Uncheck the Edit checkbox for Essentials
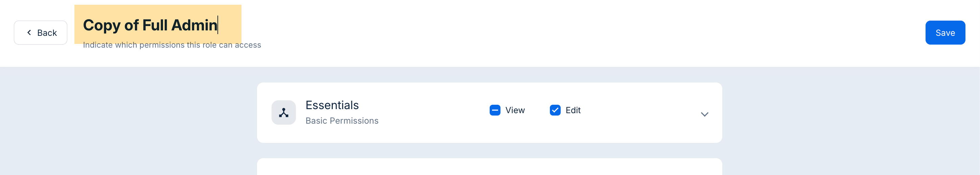The height and width of the screenshot is (175, 980). [555, 110]
